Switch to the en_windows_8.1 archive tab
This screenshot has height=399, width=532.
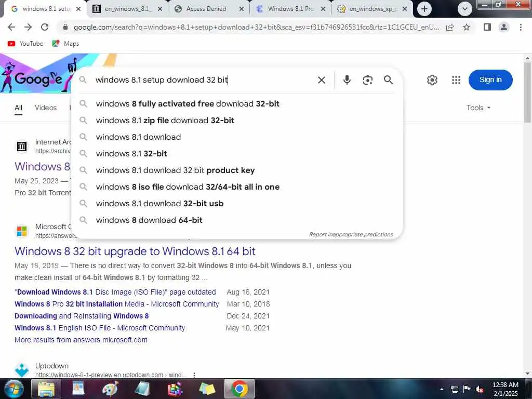coord(127,9)
